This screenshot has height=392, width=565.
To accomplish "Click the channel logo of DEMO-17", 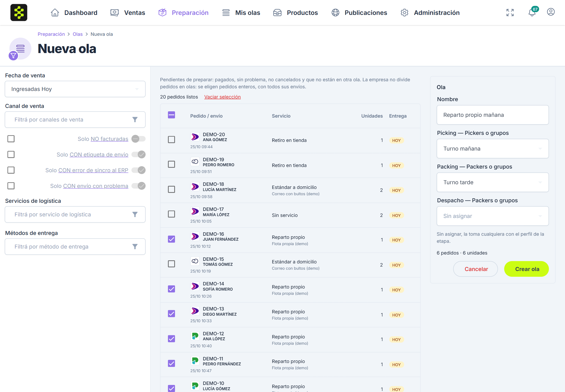I will pyautogui.click(x=195, y=211).
